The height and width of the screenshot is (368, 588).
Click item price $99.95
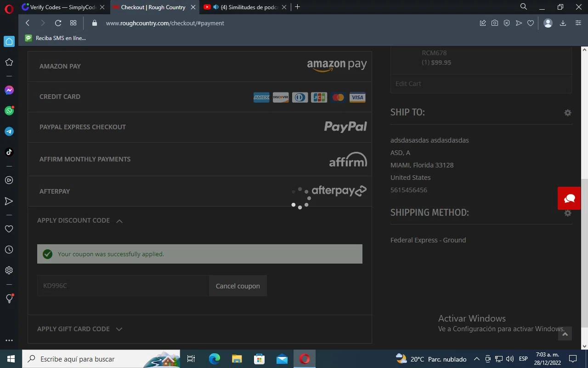pos(441,63)
